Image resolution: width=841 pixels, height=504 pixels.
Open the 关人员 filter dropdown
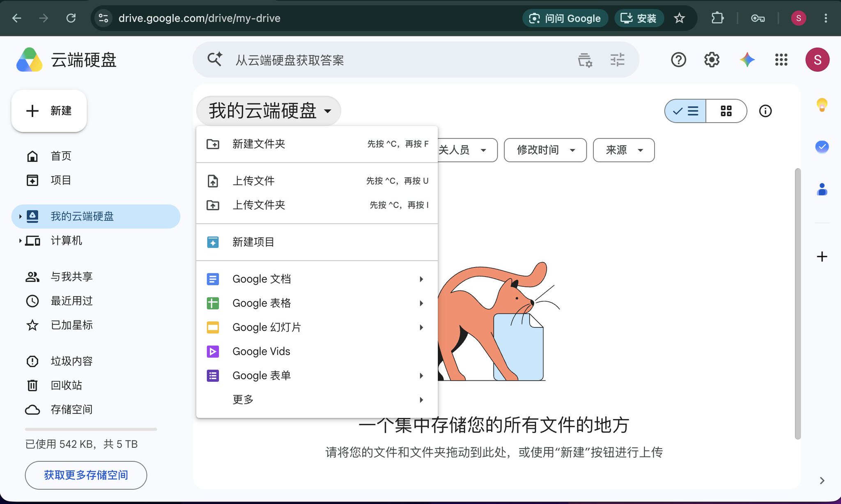click(x=467, y=150)
